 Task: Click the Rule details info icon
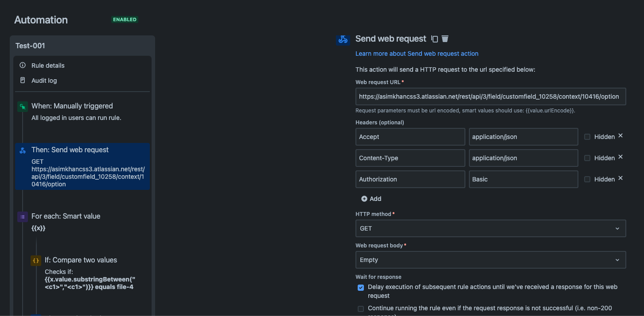[23, 65]
